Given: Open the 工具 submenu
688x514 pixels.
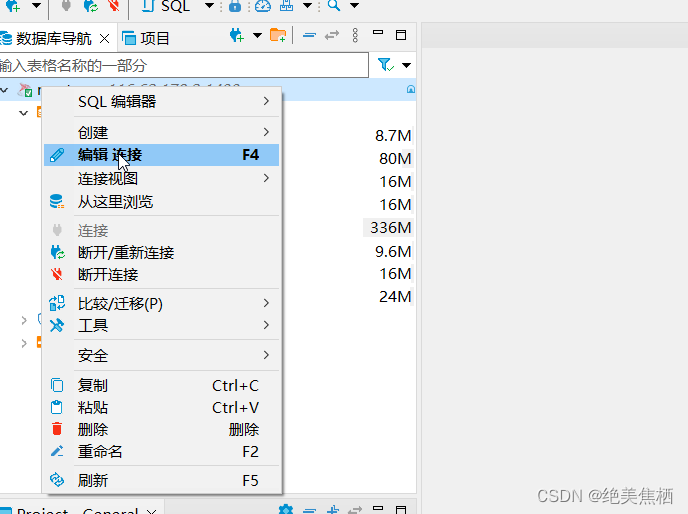Looking at the screenshot, I should click(x=161, y=325).
